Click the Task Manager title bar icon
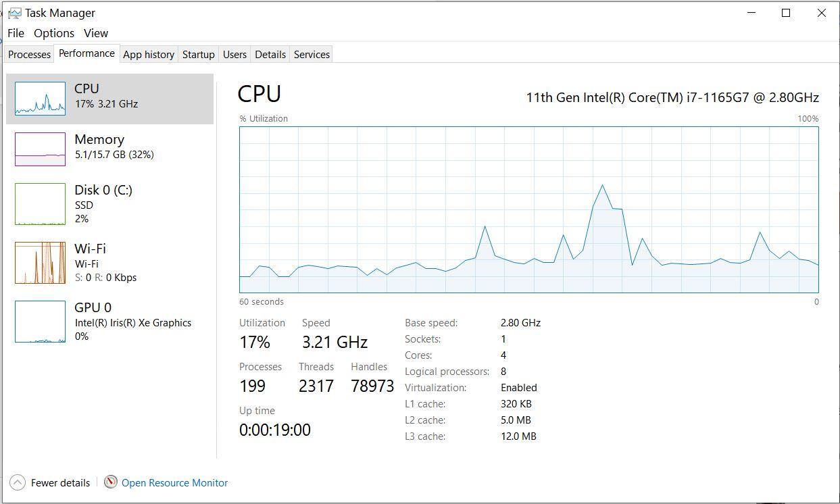 pos(14,13)
